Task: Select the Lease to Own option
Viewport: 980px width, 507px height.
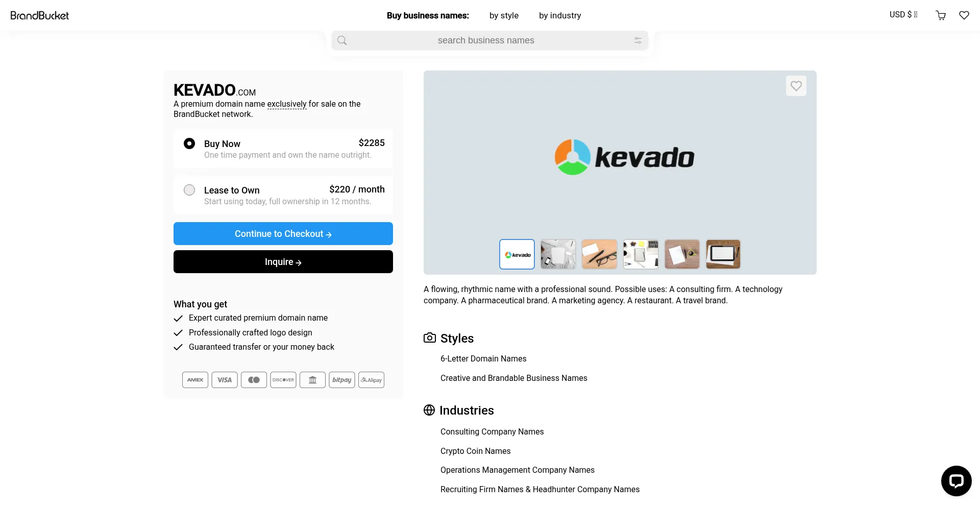Action: pyautogui.click(x=189, y=190)
